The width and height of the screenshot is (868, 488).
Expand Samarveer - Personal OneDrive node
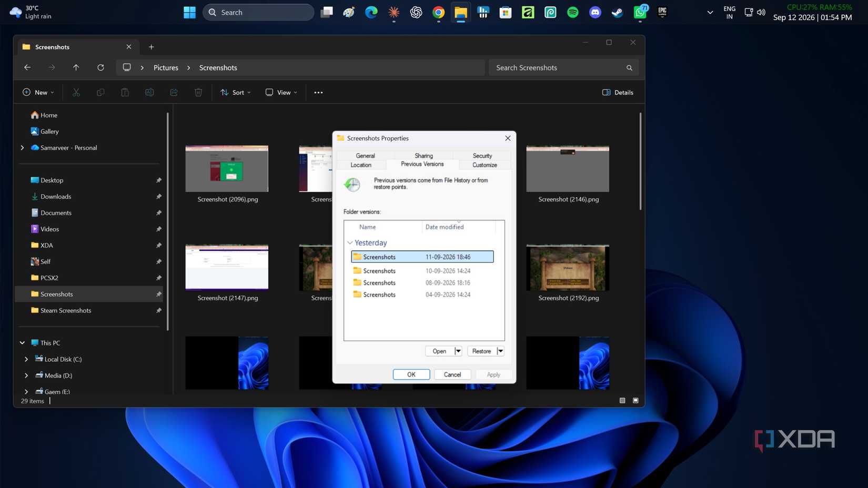tap(22, 148)
